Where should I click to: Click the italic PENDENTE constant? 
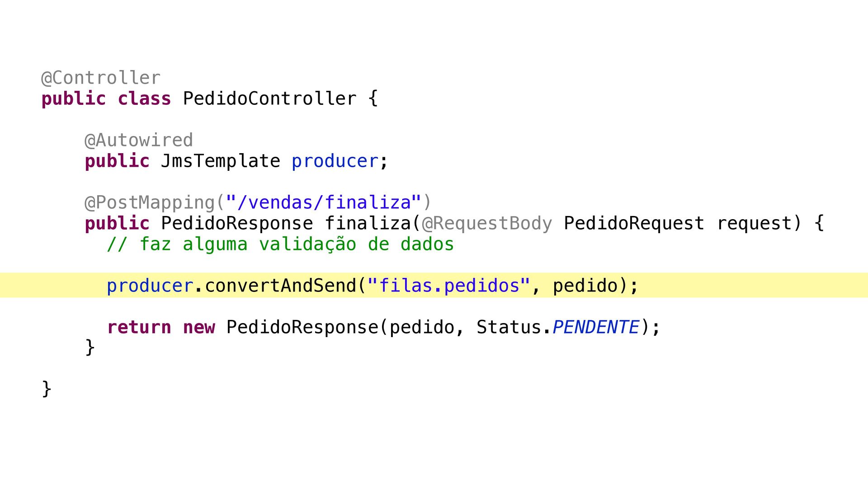point(596,327)
